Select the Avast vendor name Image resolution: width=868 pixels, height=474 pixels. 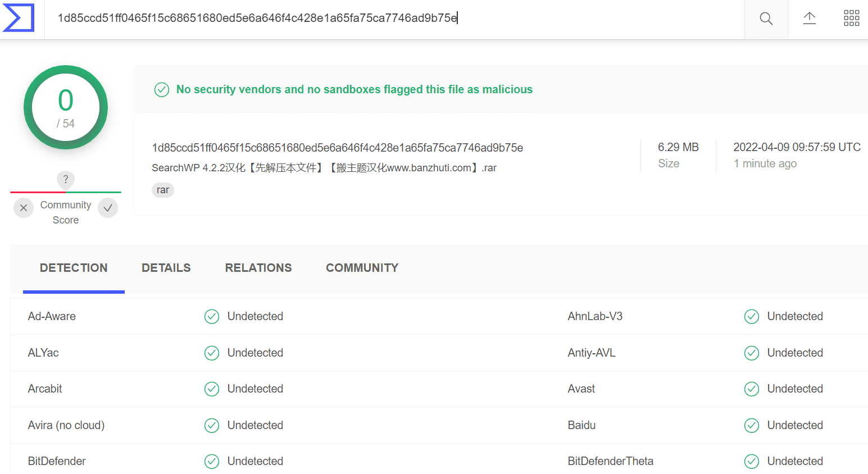click(581, 389)
